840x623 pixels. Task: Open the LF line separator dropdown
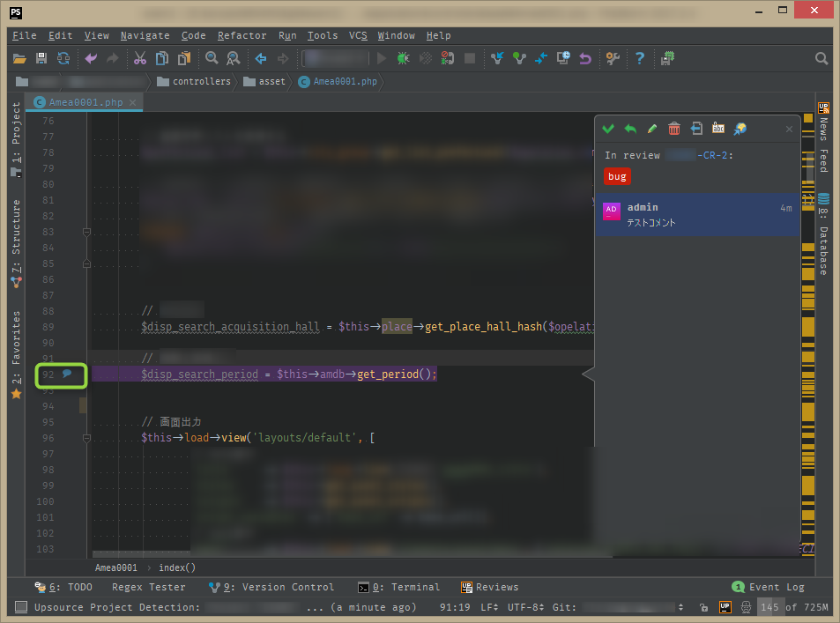[490, 607]
